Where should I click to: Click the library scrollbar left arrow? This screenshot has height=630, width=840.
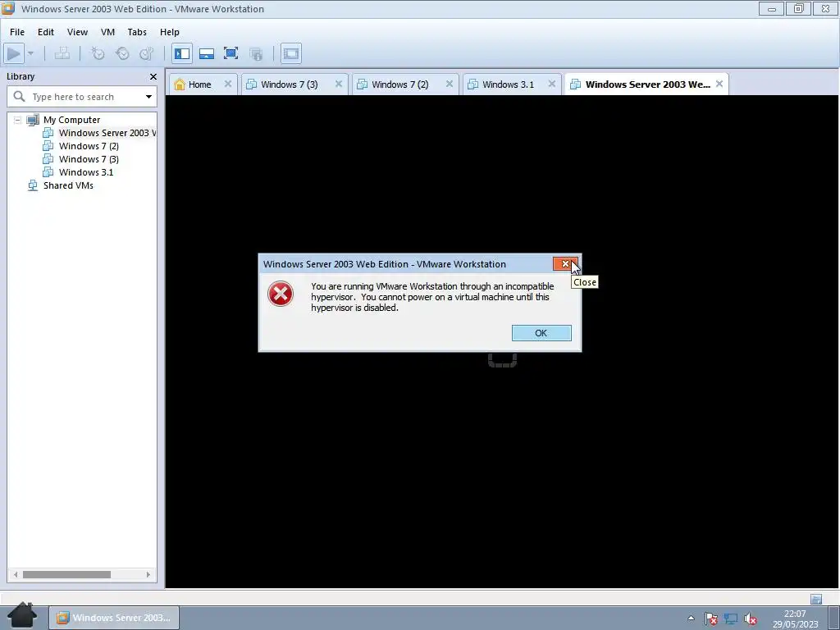(x=16, y=574)
